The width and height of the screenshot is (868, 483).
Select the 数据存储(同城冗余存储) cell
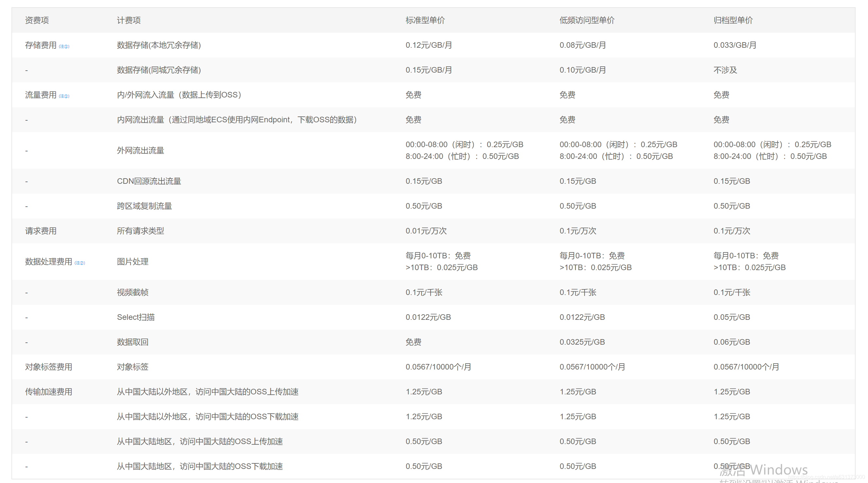coord(159,70)
